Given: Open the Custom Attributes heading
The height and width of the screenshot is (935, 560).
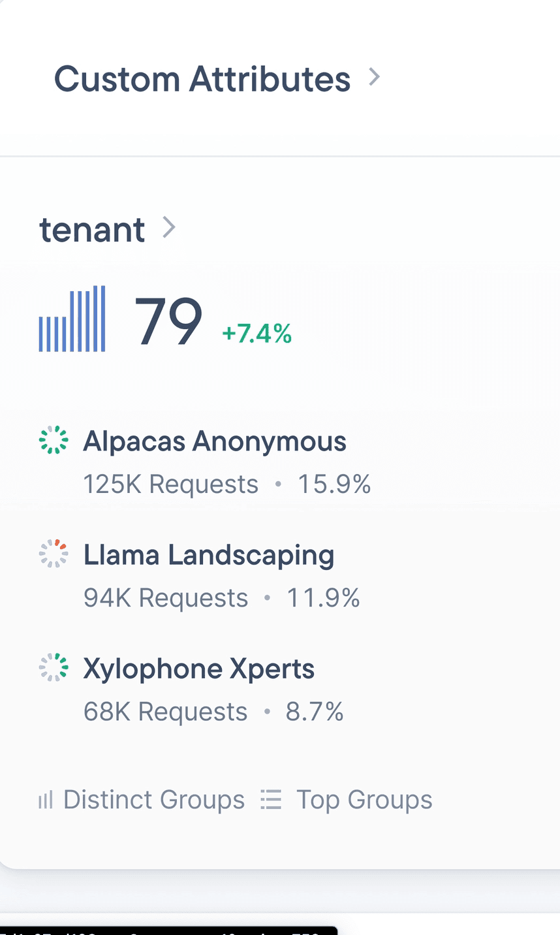Looking at the screenshot, I should click(x=202, y=79).
